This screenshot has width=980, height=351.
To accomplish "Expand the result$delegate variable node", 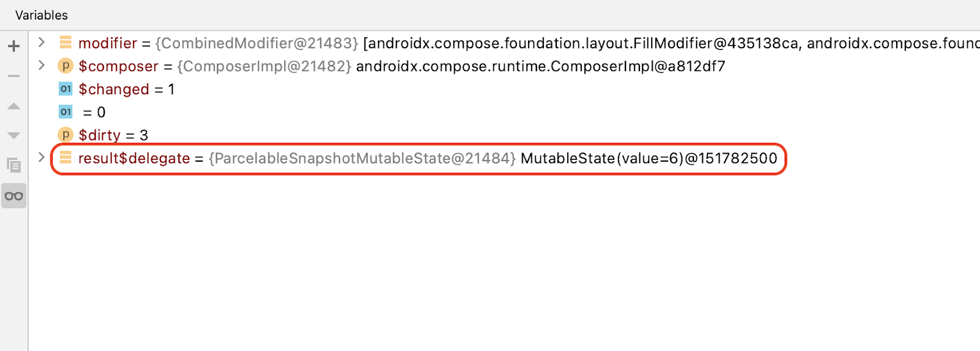I will click(42, 157).
